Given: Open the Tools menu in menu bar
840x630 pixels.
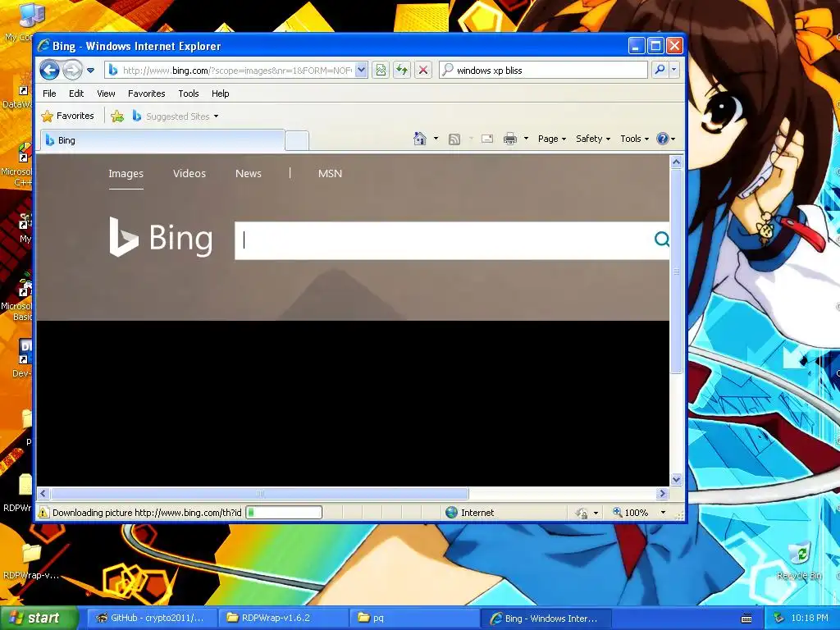Looking at the screenshot, I should click(x=189, y=94).
